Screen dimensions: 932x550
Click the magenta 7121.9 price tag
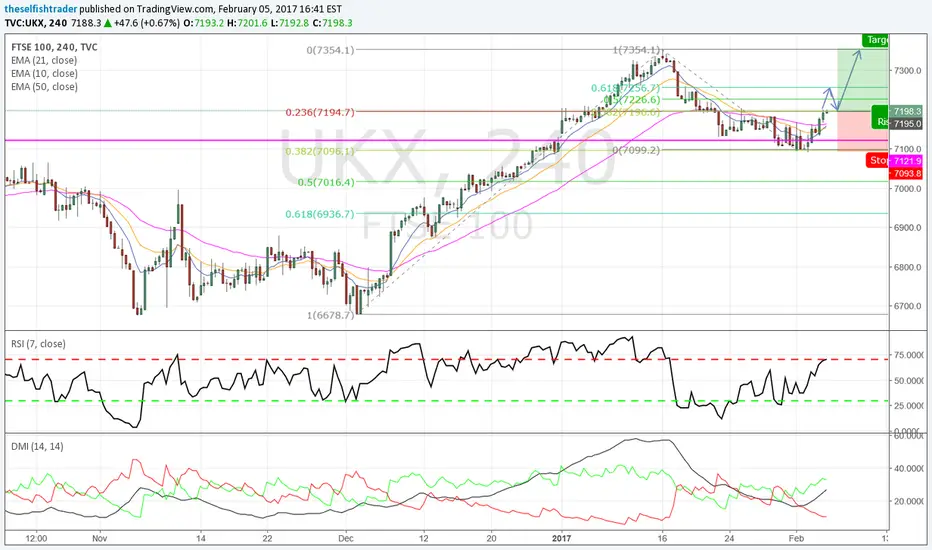pyautogui.click(x=906, y=161)
